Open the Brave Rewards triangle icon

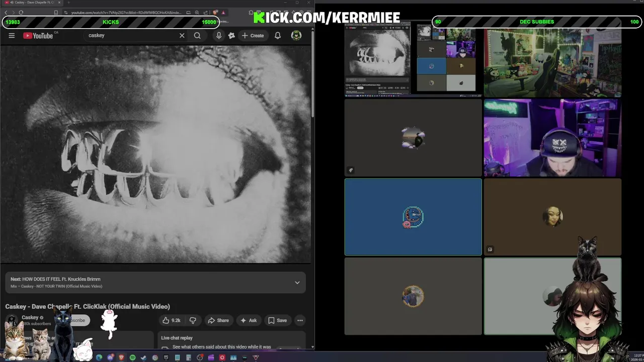(x=223, y=13)
